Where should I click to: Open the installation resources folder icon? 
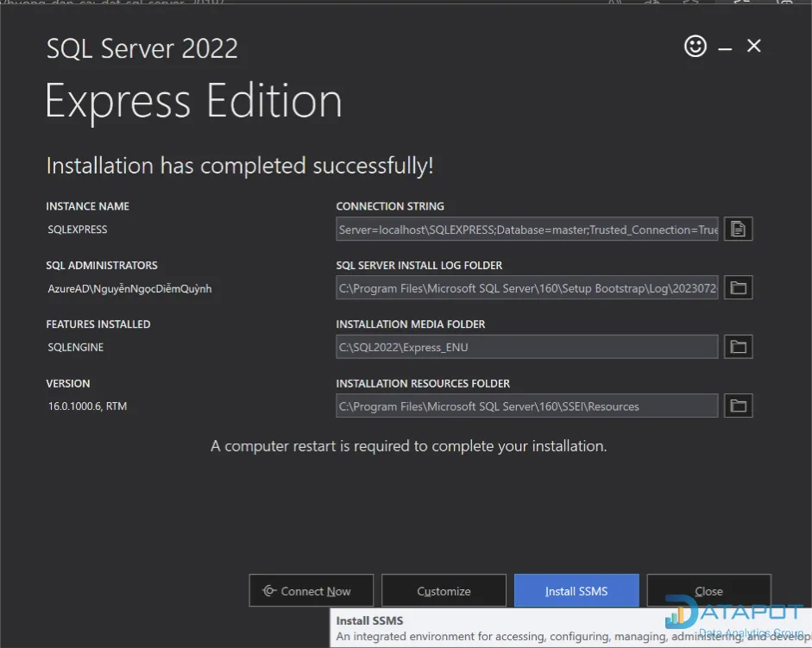(738, 406)
